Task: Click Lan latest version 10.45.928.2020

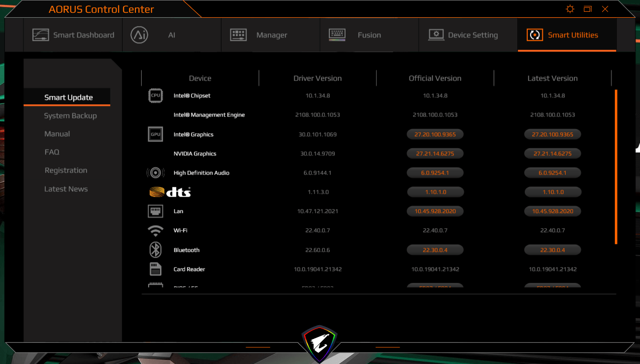Action: coord(553,211)
